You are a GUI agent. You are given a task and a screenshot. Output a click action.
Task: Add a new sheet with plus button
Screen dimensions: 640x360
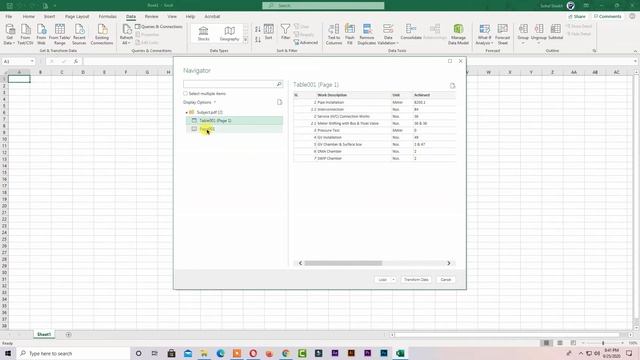coord(68,334)
